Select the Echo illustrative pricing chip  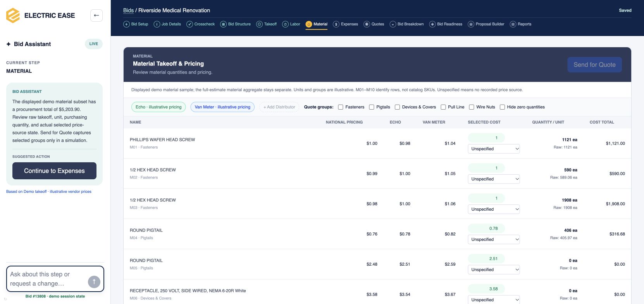(x=158, y=107)
